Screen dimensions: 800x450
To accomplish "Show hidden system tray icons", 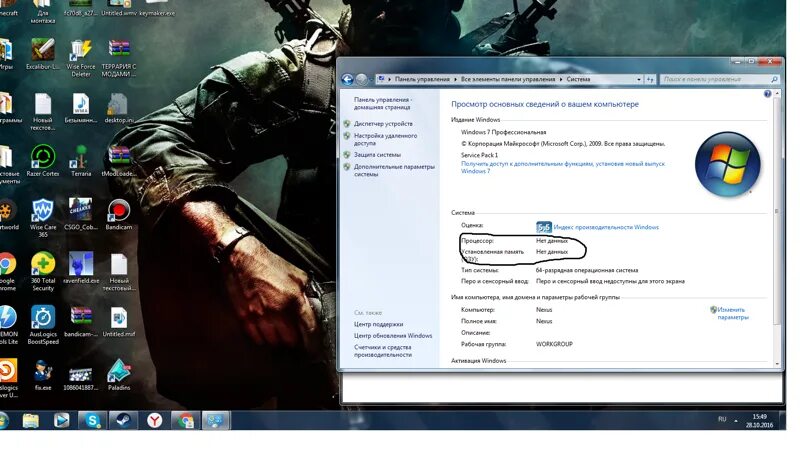I will click(736, 421).
